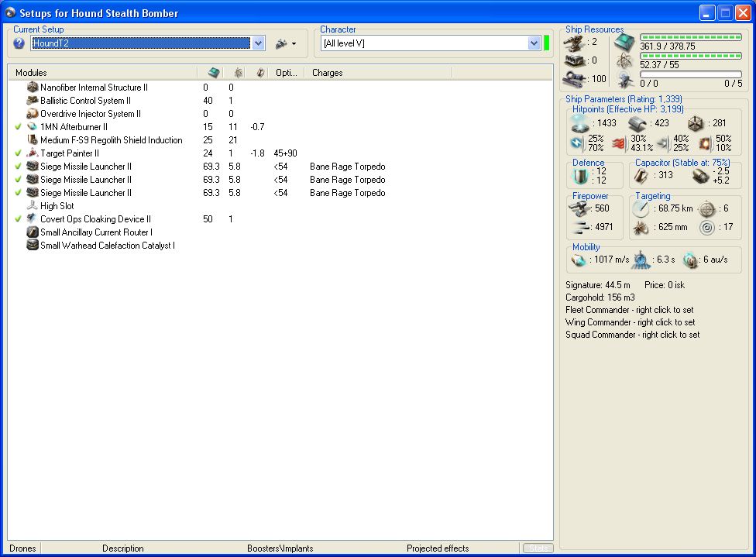This screenshot has height=557, width=756.
Task: Click the capacitor icon showing 313
Action: coord(641,176)
